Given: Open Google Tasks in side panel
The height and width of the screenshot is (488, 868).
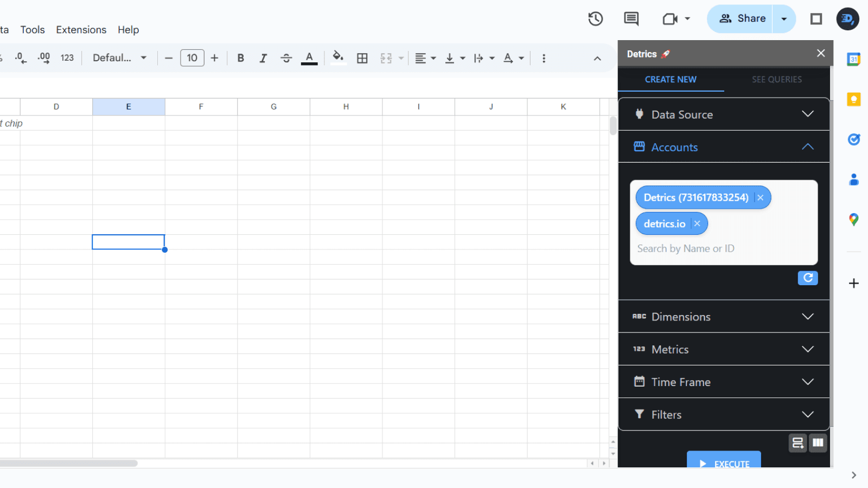Looking at the screenshot, I should pos(853,139).
